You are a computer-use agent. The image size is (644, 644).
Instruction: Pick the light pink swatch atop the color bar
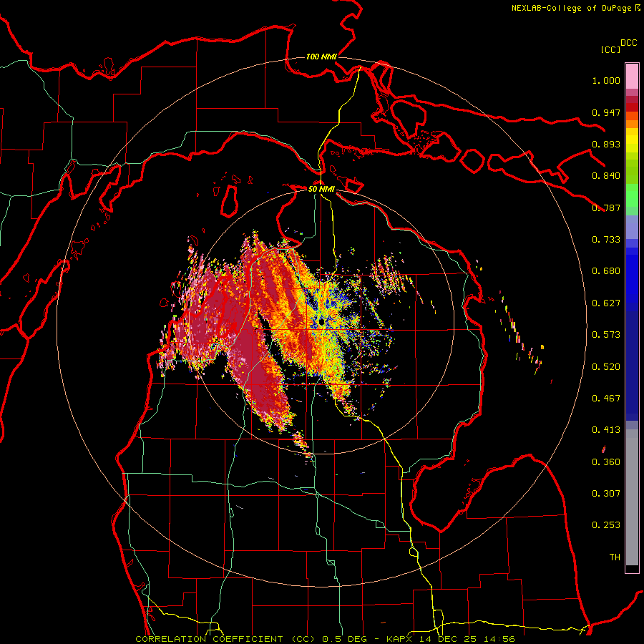(x=632, y=76)
